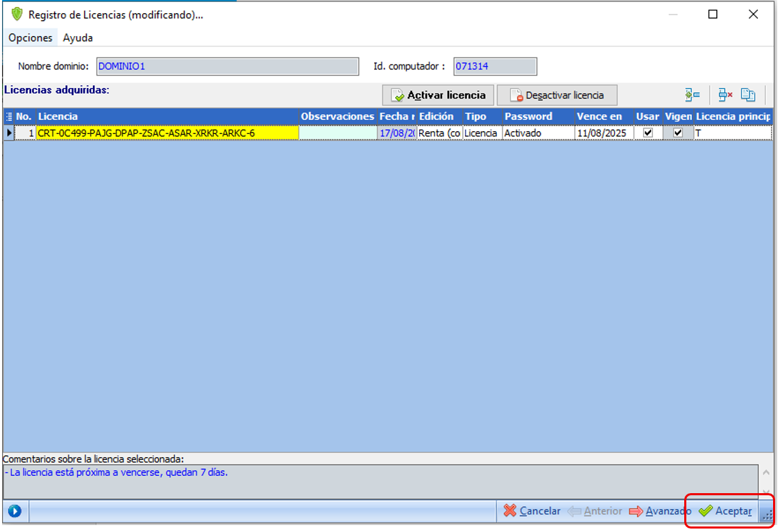
Task: Click the Nombre dominio input field
Action: click(228, 67)
